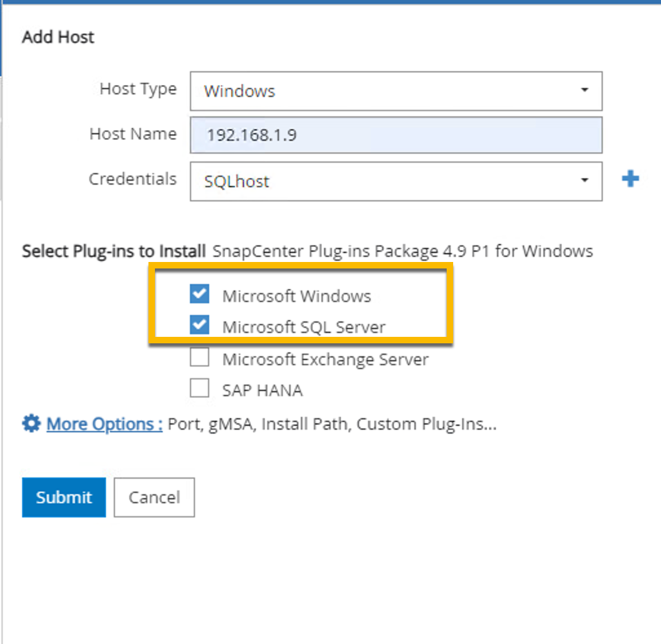Image resolution: width=661 pixels, height=644 pixels.
Task: Click into the Host Name field
Action: (x=395, y=136)
